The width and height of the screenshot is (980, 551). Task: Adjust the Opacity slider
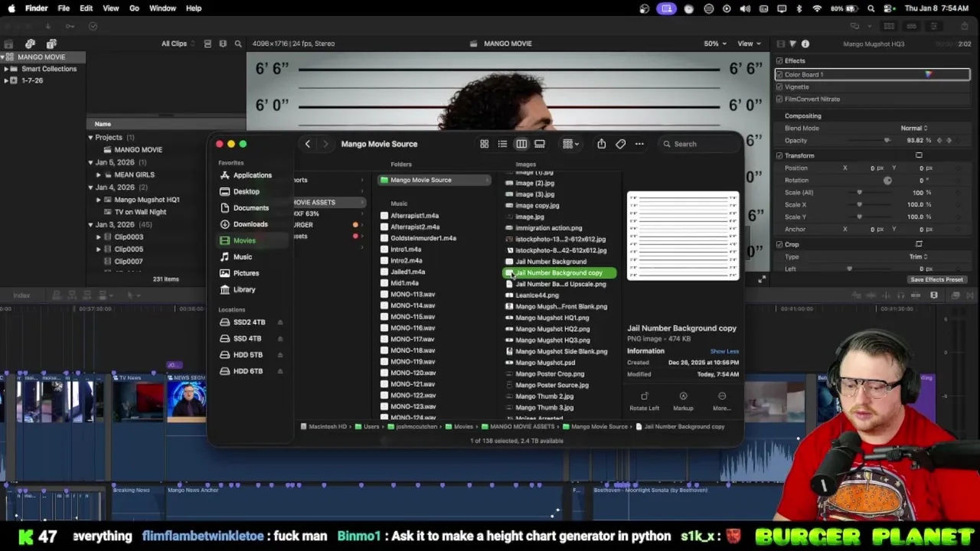(868, 141)
